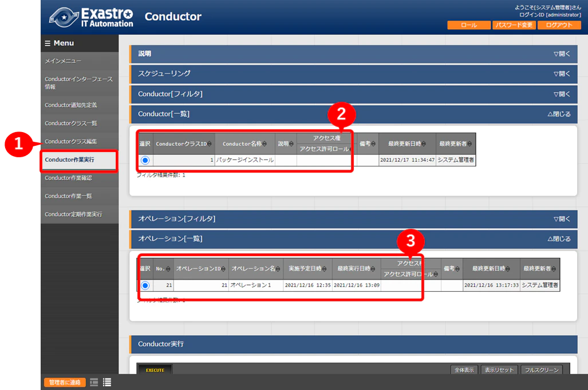Sort Conductor table by 説明 arrow
The width and height of the screenshot is (588, 390).
coord(291,144)
